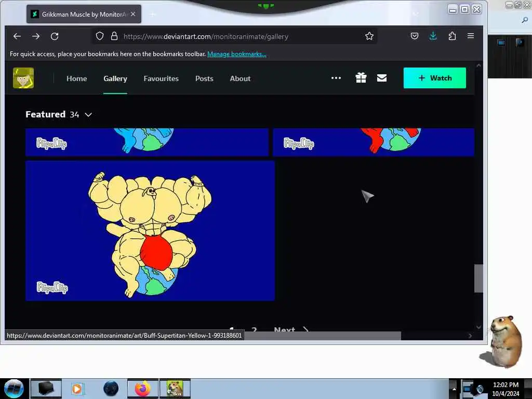Switch to Firefox in the taskbar
The width and height of the screenshot is (532, 399).
tap(143, 389)
